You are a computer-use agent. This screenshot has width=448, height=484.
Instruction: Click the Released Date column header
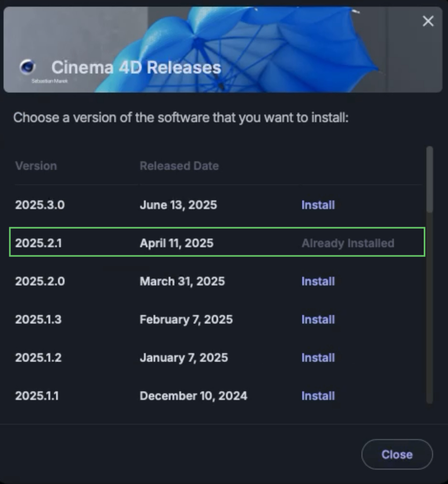[179, 166]
